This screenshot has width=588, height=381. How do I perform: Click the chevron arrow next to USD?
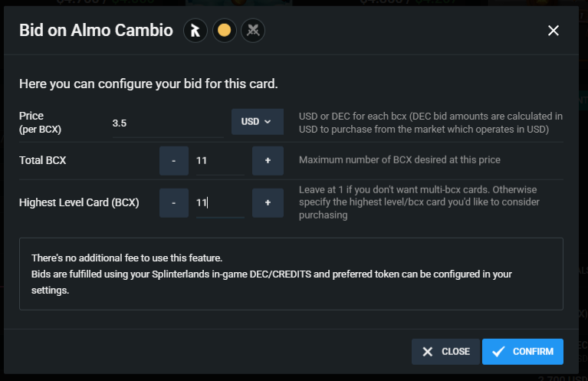268,121
